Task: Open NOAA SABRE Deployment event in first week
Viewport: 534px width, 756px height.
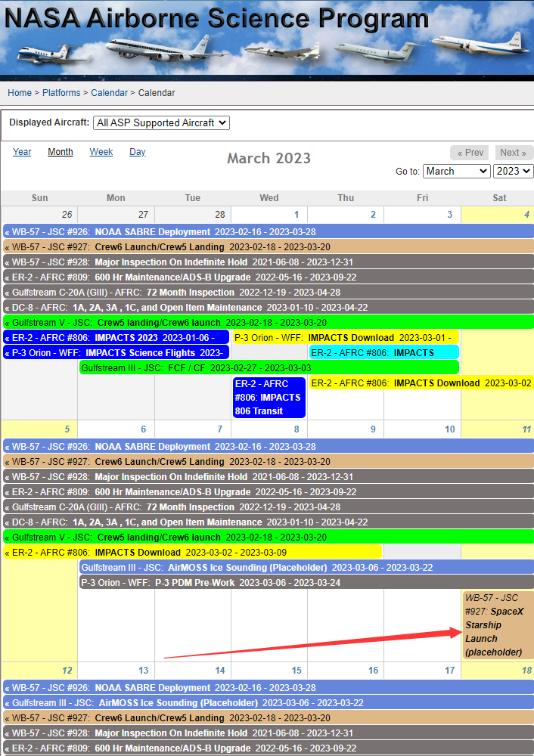Action: [269, 232]
